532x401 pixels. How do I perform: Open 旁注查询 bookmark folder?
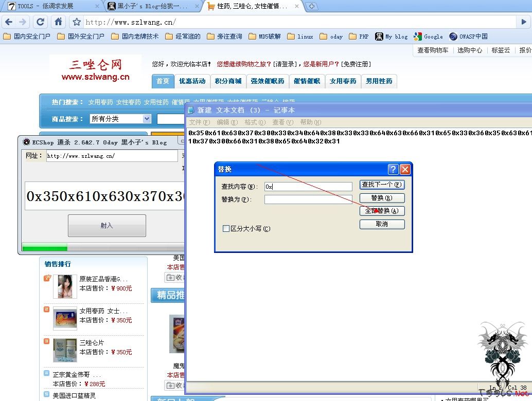[x=225, y=37]
